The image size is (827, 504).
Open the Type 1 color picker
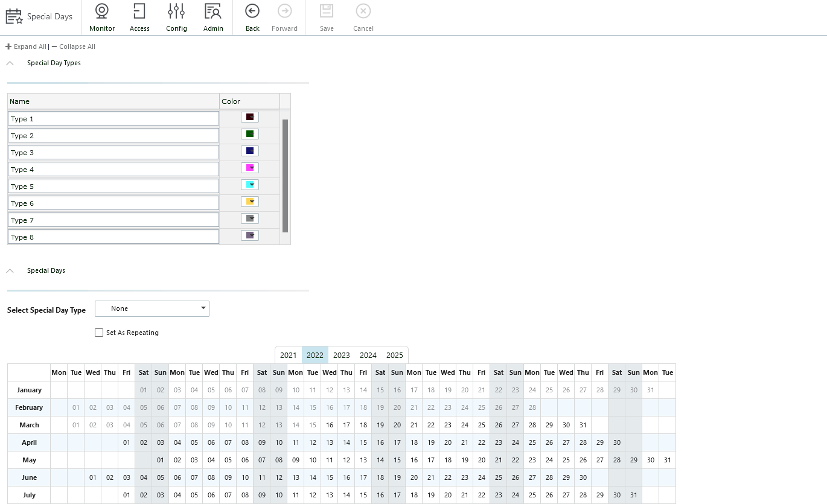250,117
